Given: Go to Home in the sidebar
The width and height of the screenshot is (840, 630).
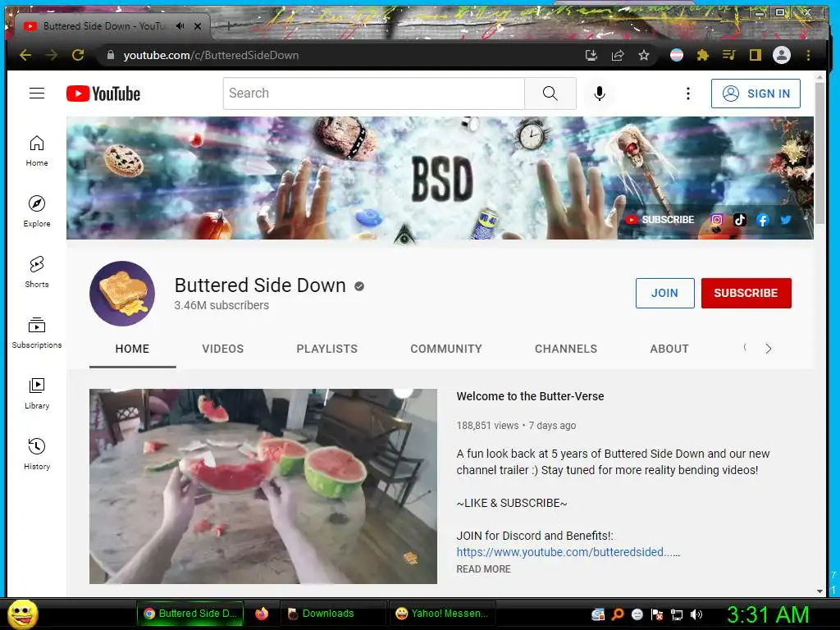Looking at the screenshot, I should 37,151.
